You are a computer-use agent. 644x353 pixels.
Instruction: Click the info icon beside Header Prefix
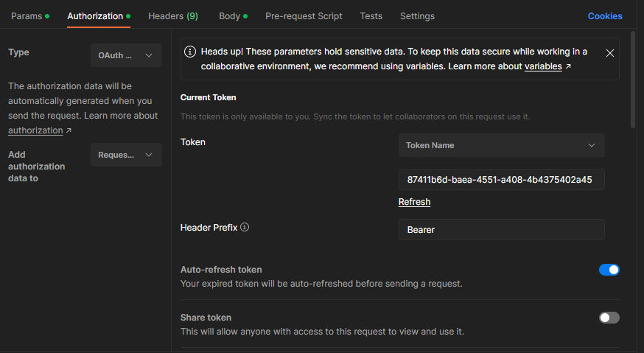pyautogui.click(x=245, y=228)
